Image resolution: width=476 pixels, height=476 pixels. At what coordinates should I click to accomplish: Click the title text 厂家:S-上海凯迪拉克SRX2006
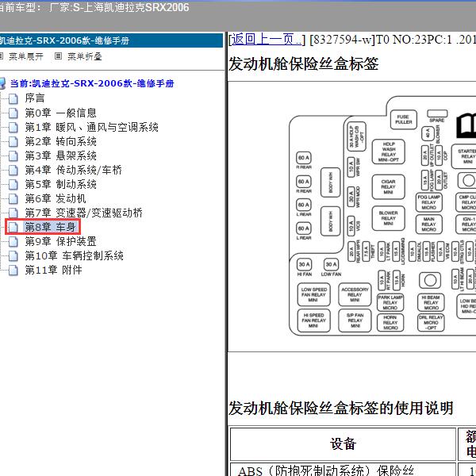(119, 8)
